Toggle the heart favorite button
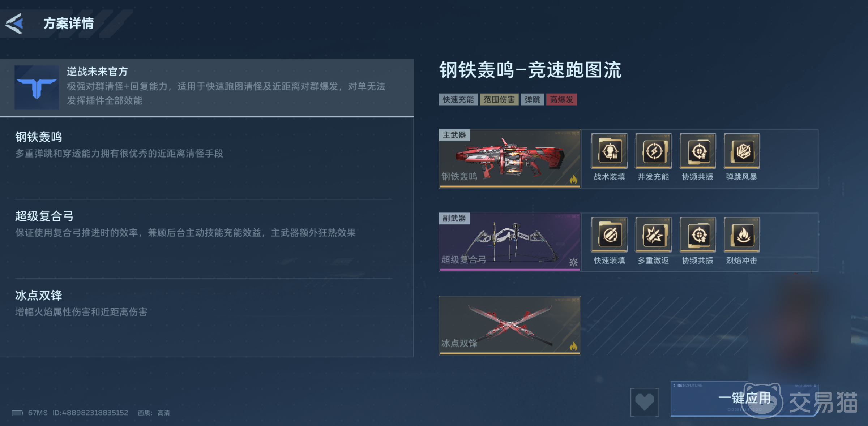This screenshot has width=868, height=426. pyautogui.click(x=645, y=402)
